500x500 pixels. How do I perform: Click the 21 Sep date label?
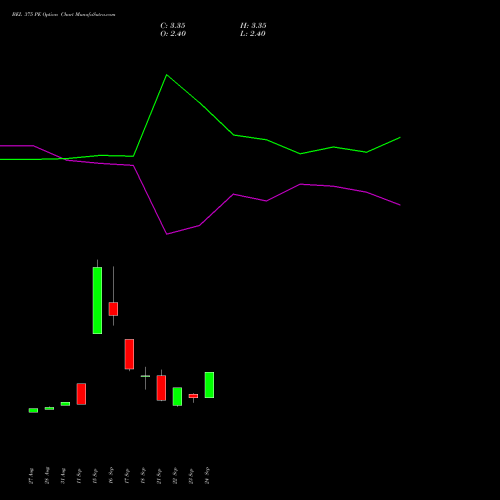159,476
